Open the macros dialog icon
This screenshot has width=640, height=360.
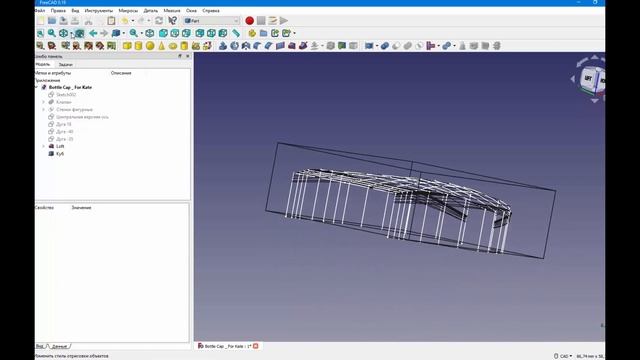272,20
